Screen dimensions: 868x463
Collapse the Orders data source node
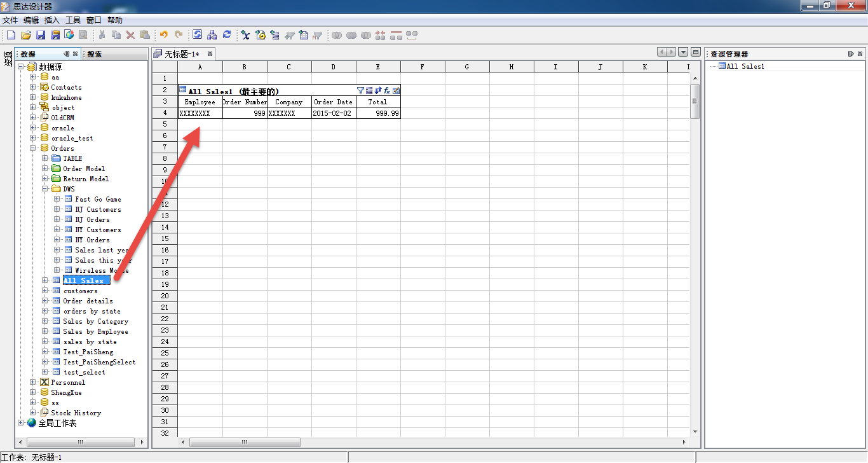click(33, 148)
